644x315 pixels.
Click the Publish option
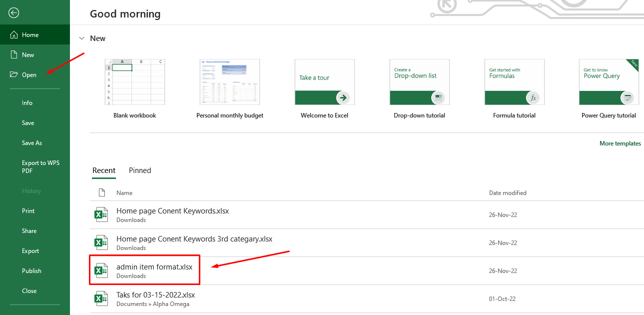(31, 270)
